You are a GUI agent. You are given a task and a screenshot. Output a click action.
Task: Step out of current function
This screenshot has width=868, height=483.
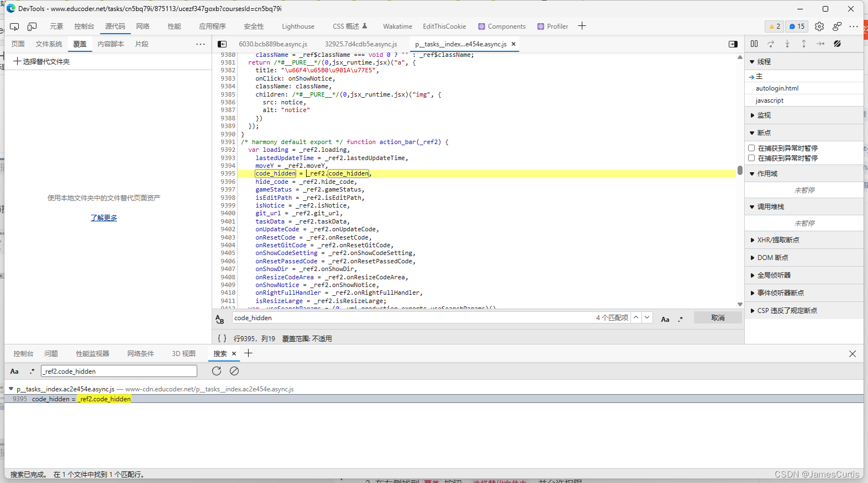tap(804, 44)
